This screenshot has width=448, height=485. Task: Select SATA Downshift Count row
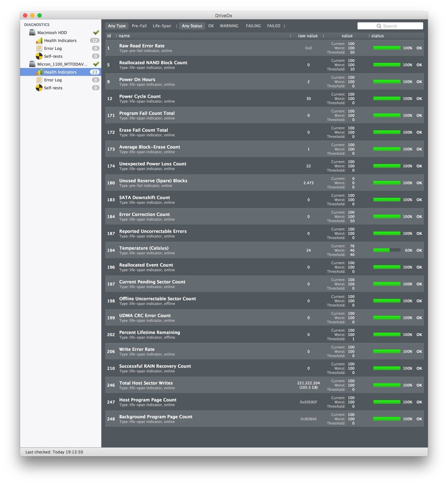[264, 200]
